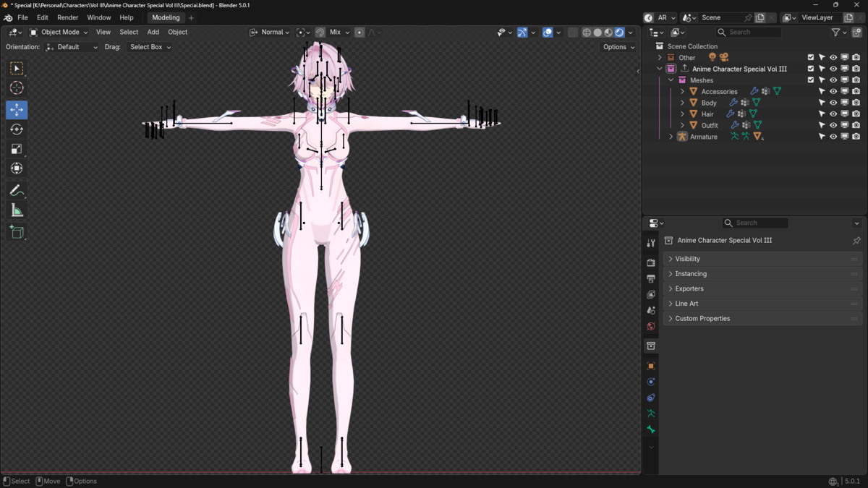Expand the Custom Properties panel
Screen dimensions: 868x488
click(x=702, y=319)
